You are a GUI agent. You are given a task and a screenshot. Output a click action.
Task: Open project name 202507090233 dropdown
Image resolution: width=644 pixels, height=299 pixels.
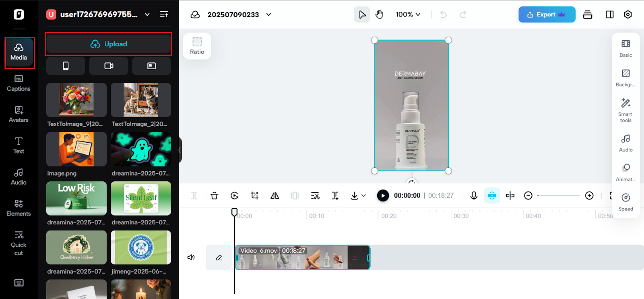click(268, 15)
